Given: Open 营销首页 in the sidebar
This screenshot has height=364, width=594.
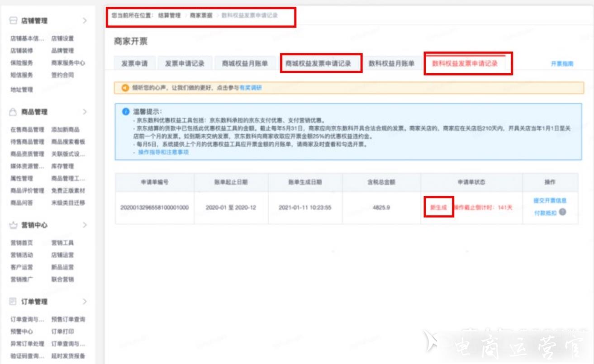Looking at the screenshot, I should (x=22, y=243).
